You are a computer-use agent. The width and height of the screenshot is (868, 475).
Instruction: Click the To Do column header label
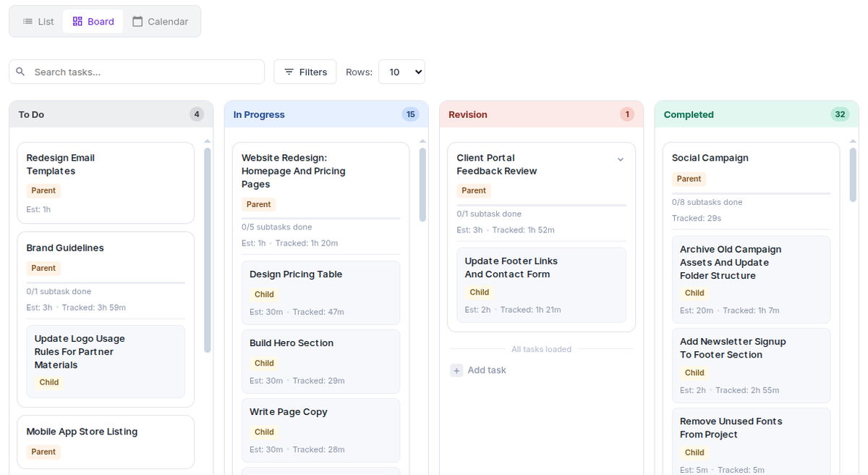tap(31, 114)
